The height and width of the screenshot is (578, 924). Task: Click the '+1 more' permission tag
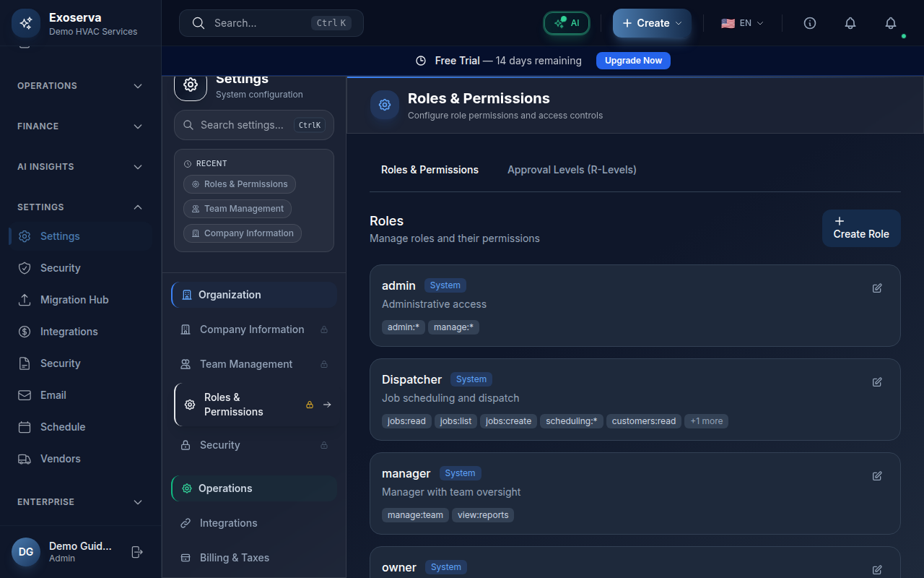point(706,421)
